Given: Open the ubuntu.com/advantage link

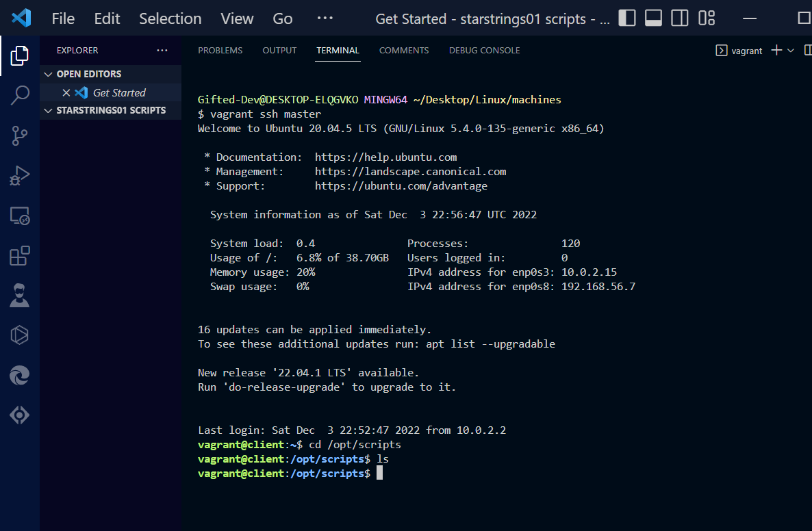Looking at the screenshot, I should pos(401,186).
